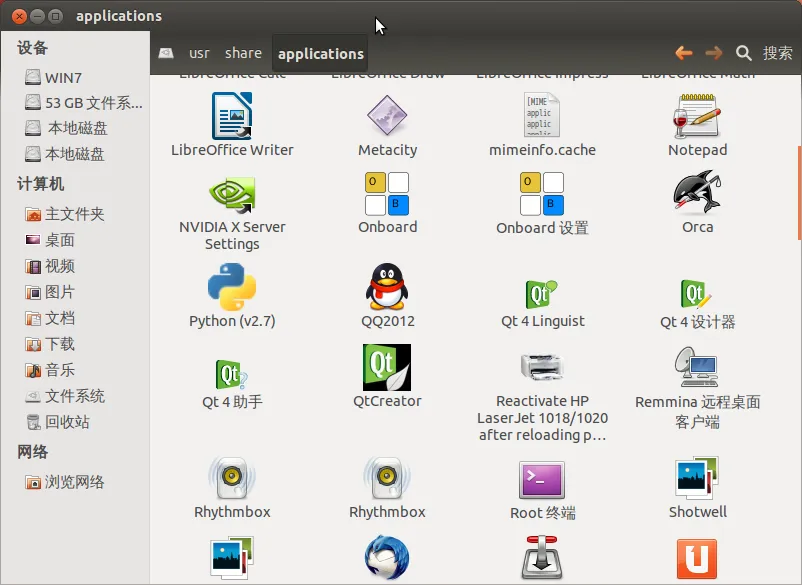The width and height of the screenshot is (802, 585).
Task: Select the QQ2012 penguin icon
Action: 387,287
